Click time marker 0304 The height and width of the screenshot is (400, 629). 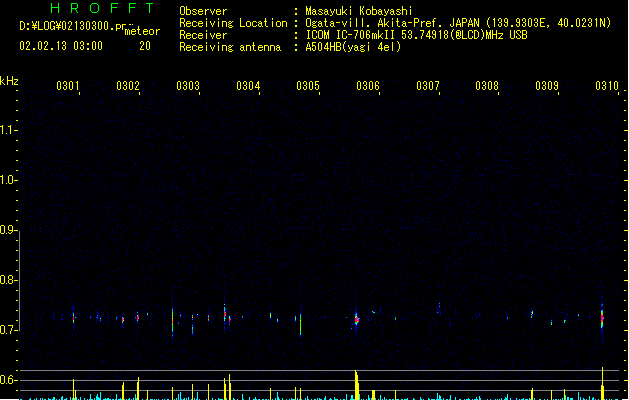248,86
